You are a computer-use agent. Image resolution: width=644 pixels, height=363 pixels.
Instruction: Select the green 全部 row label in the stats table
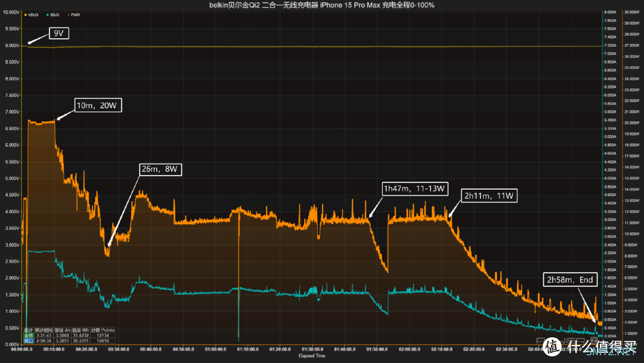coord(29,336)
